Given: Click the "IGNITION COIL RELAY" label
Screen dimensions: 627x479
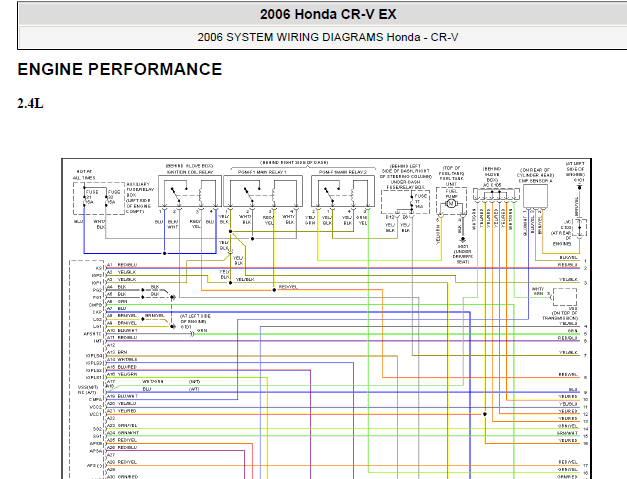Looking at the screenshot, I should coord(190,172).
